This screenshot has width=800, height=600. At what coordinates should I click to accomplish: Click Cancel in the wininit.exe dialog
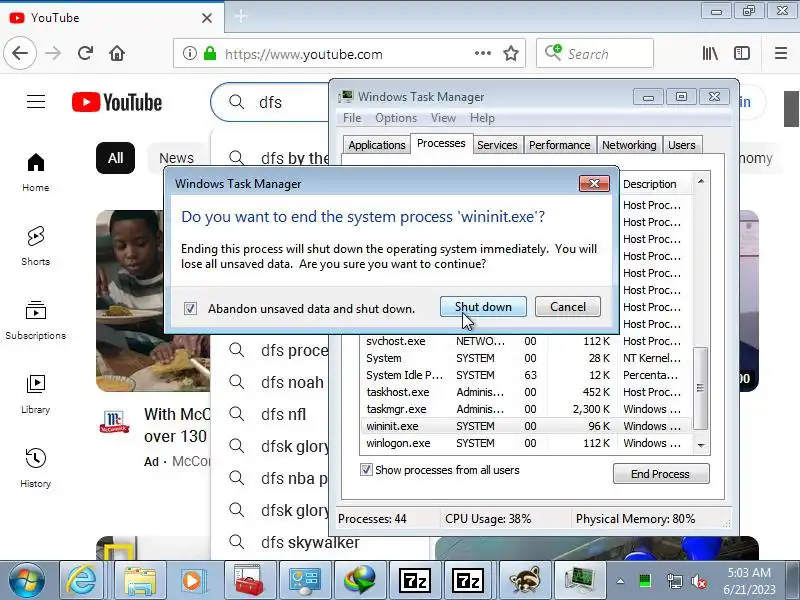click(x=568, y=307)
